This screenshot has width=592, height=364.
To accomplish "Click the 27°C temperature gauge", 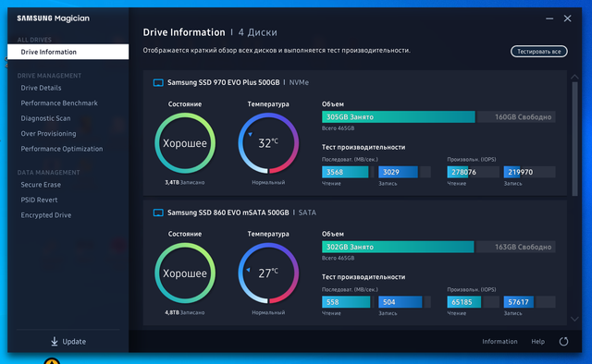I will pos(268,273).
